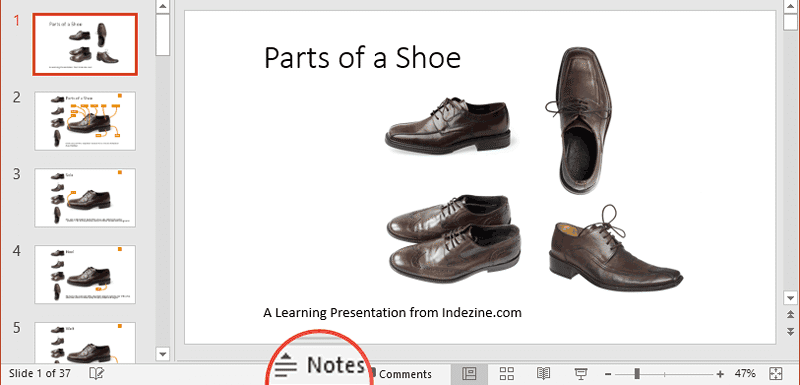Click the zoom in plus button
The height and width of the screenshot is (385, 800).
pyautogui.click(x=720, y=374)
